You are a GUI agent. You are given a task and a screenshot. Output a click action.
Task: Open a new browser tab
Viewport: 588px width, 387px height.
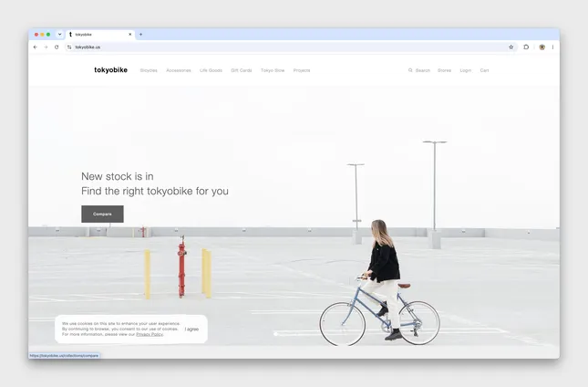point(141,35)
